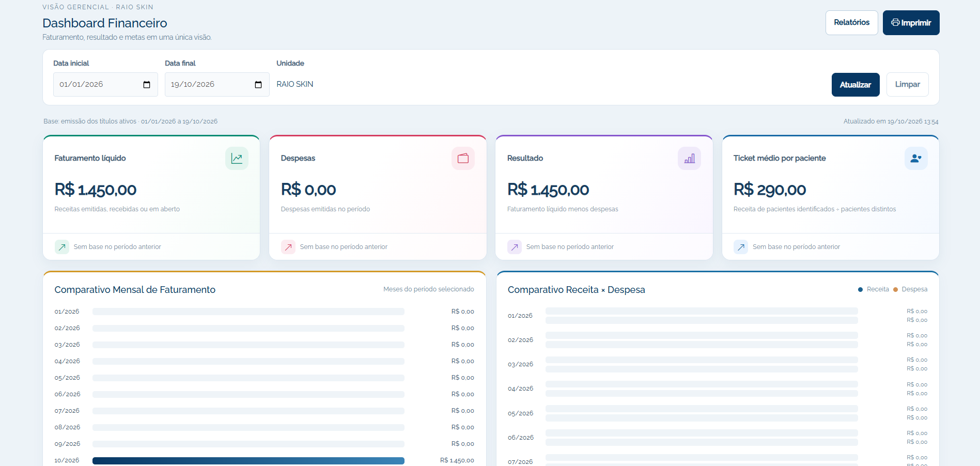Click 03/2026 label in Receita × Despesa chart
This screenshot has height=466, width=980.
520,364
